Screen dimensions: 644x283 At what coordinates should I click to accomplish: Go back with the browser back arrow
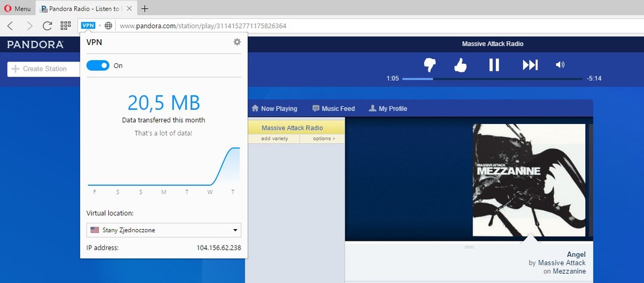point(11,26)
